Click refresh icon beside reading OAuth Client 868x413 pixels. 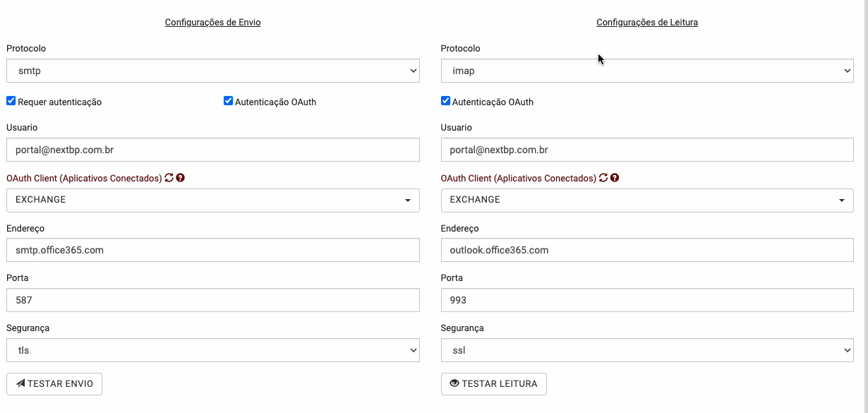point(603,178)
